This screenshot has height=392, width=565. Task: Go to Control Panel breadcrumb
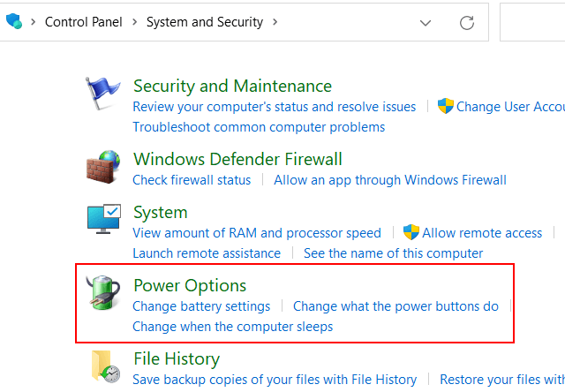click(84, 22)
